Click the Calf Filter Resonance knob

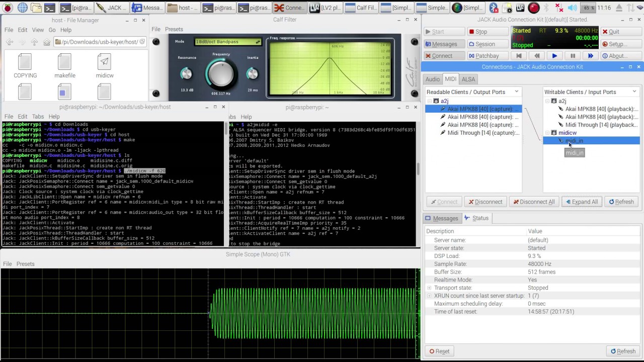tap(186, 74)
